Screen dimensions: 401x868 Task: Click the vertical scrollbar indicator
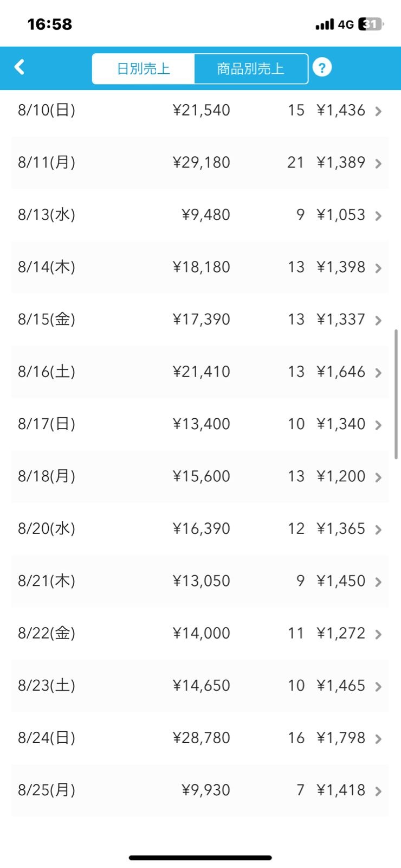(396, 394)
